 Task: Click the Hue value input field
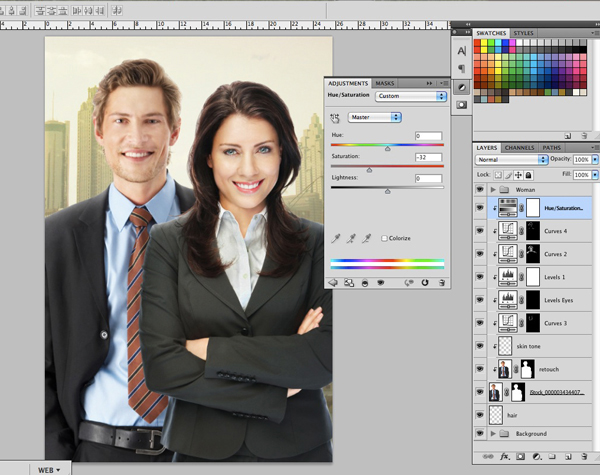pos(429,136)
